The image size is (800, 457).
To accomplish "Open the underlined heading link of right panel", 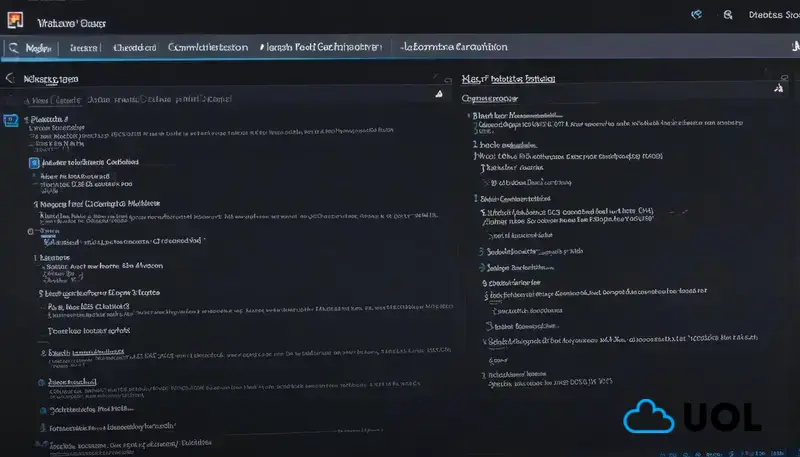I will click(x=508, y=79).
